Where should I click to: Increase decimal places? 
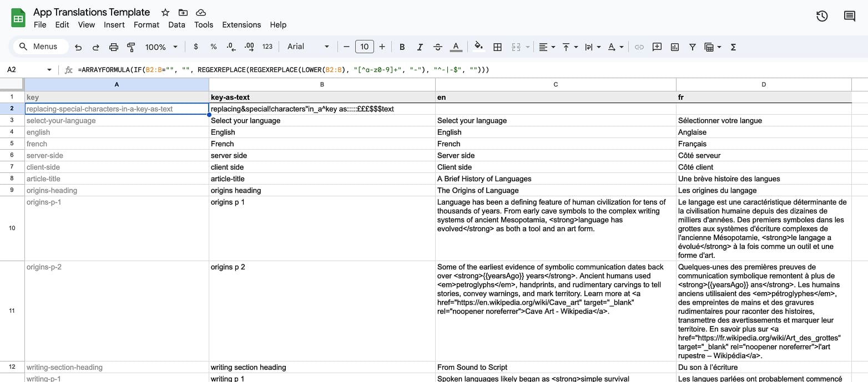tap(249, 47)
